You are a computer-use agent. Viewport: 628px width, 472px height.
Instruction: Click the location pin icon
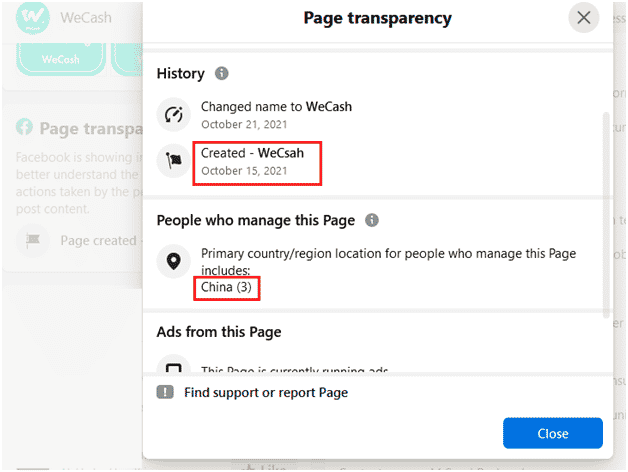[x=173, y=261]
